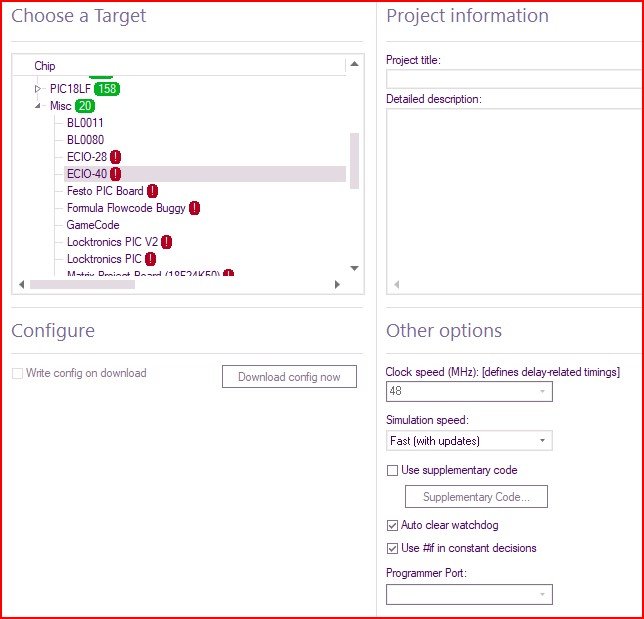This screenshot has height=619, width=644.
Task: Open the Simulation speed dropdown
Action: click(x=468, y=441)
